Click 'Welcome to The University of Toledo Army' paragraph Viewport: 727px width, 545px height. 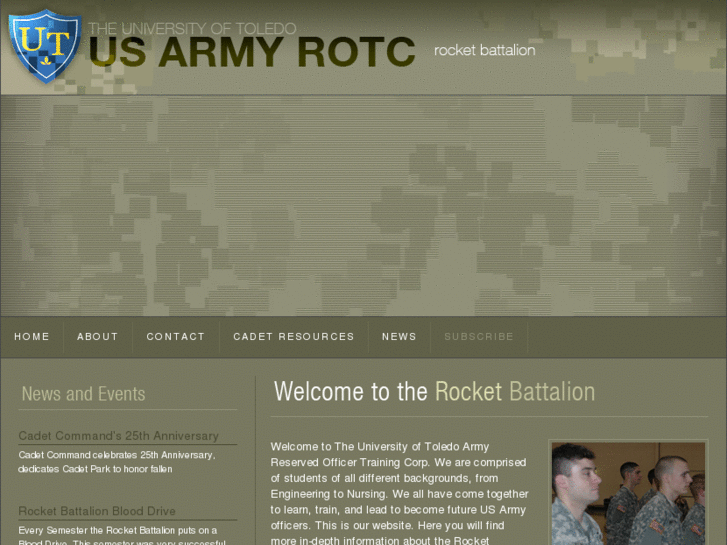pyautogui.click(x=400, y=494)
